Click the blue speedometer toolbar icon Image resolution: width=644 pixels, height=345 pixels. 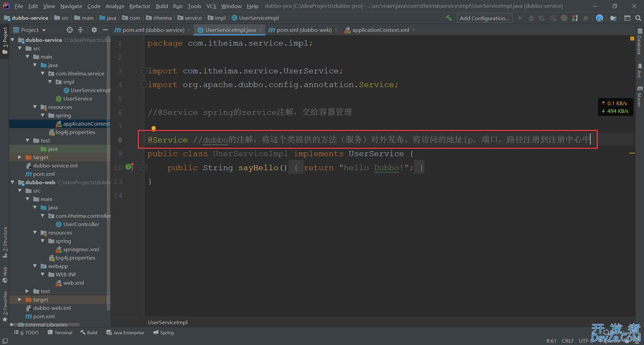599,18
